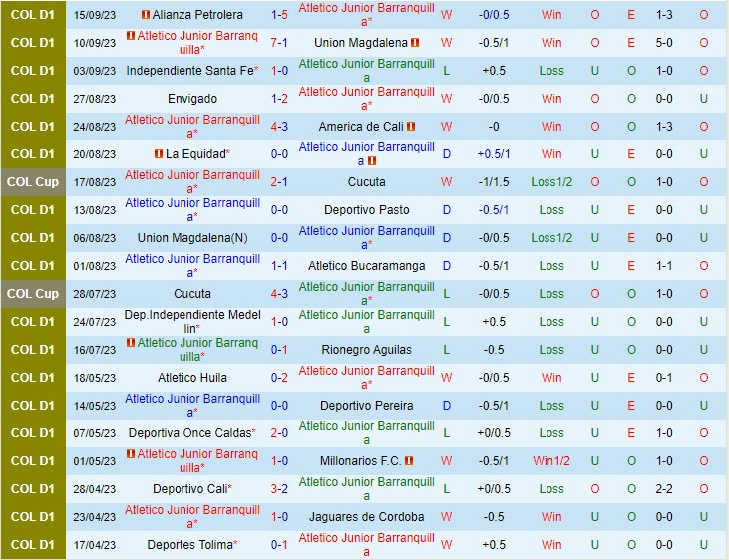Viewport: 729px width, 560px height.
Task: Click the date 18/05/23
Action: coord(95,378)
